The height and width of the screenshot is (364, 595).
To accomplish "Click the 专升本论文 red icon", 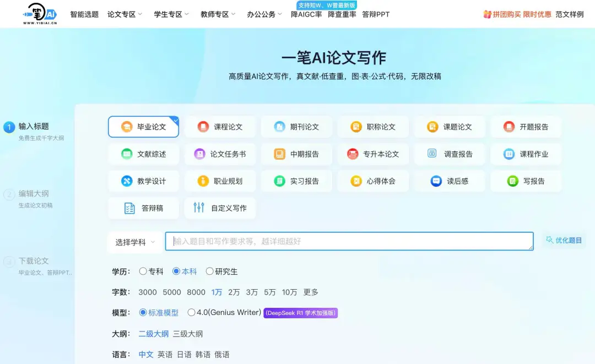I will 353,154.
